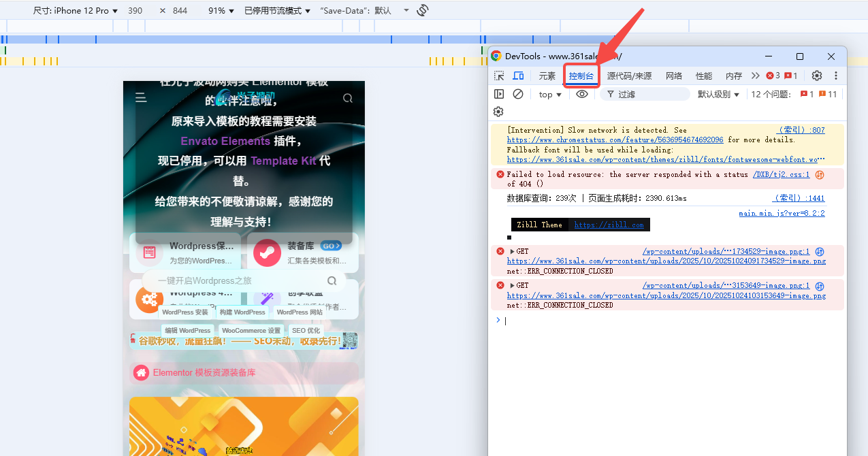Open the 装备库 card with GO badge
Viewport: 868px width, 456px height.
[302, 253]
